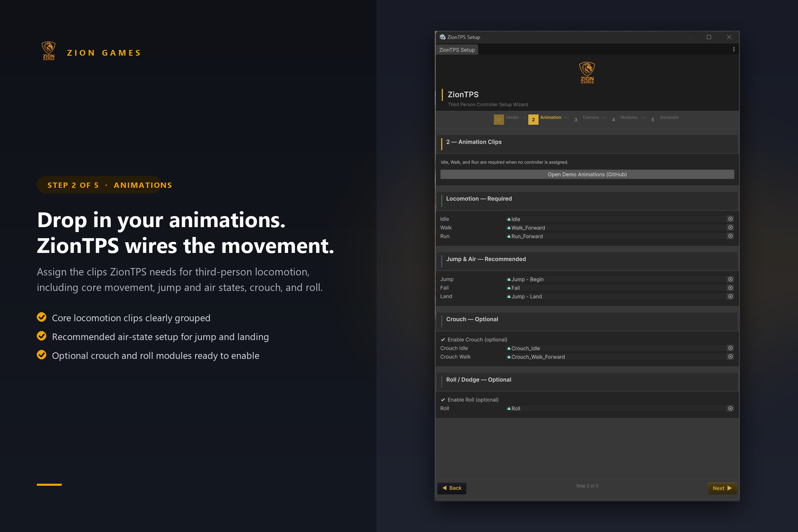Click the completed Model step checkmark
Screen dimensions: 798x532
(499, 119)
